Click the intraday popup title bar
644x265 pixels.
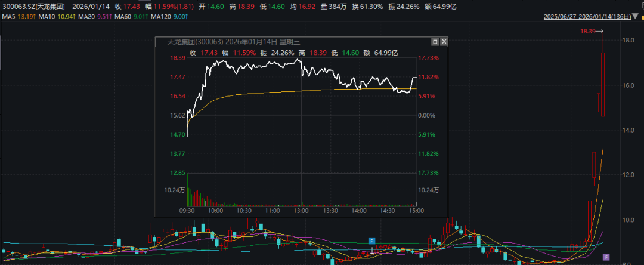(x=268, y=42)
